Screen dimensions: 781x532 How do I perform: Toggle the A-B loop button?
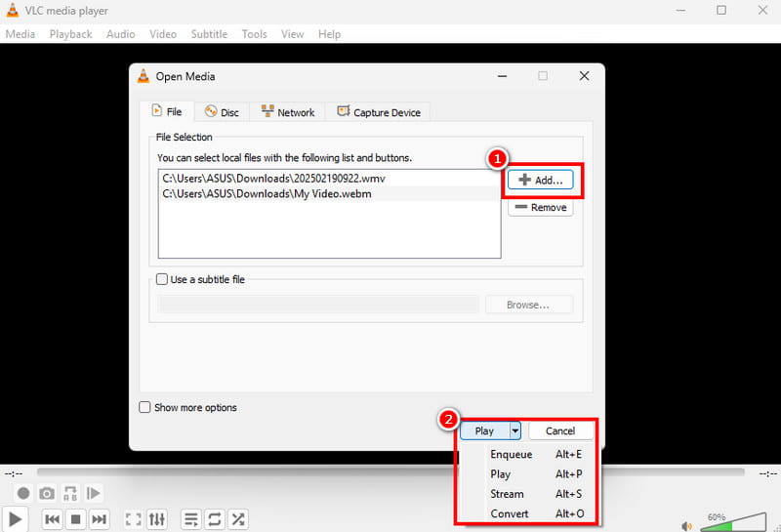(70, 493)
